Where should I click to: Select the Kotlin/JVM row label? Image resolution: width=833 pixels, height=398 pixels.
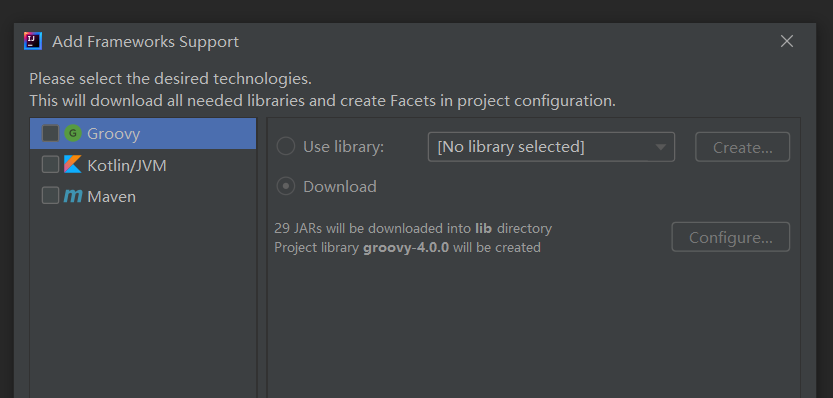pyautogui.click(x=127, y=165)
